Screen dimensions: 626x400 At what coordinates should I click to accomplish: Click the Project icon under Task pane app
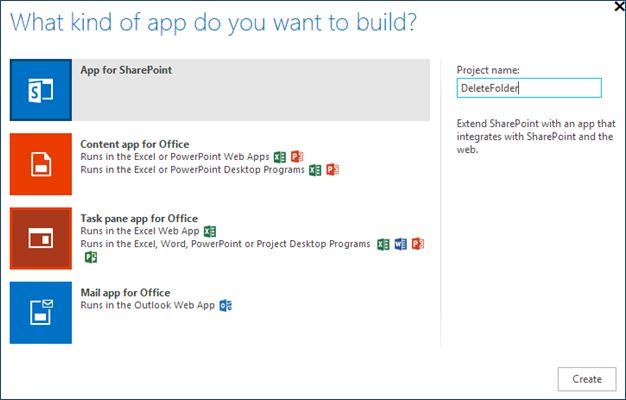pos(91,257)
